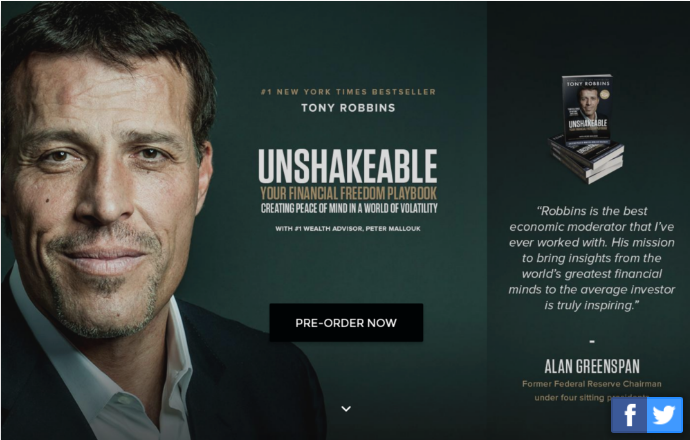690x440 pixels.
Task: Click the under four sitting presidents line
Action: (591, 398)
